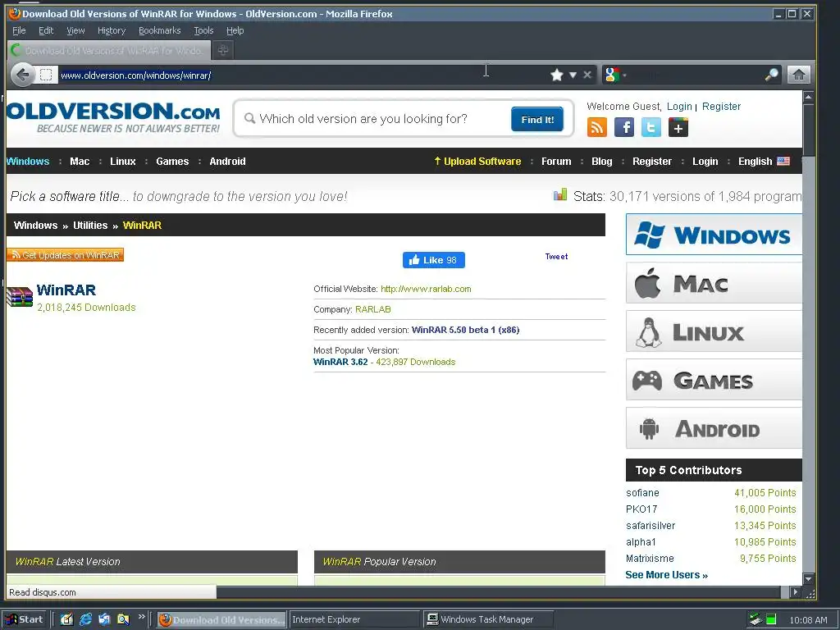
Task: Stop page loading with the X button
Action: tap(587, 75)
